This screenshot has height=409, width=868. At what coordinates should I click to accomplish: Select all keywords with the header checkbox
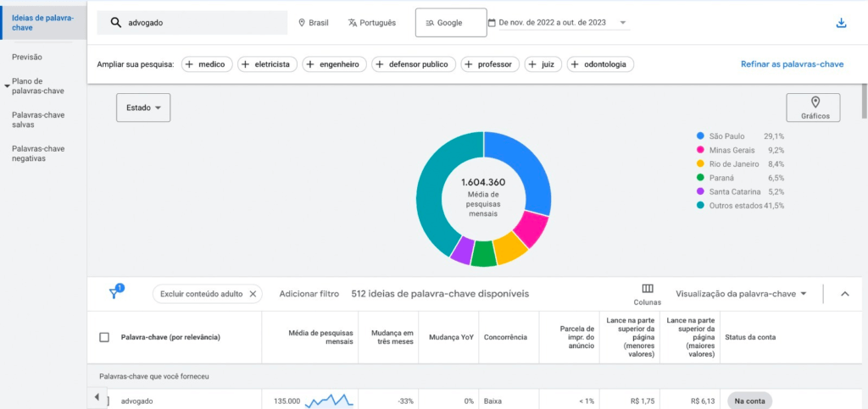(104, 337)
